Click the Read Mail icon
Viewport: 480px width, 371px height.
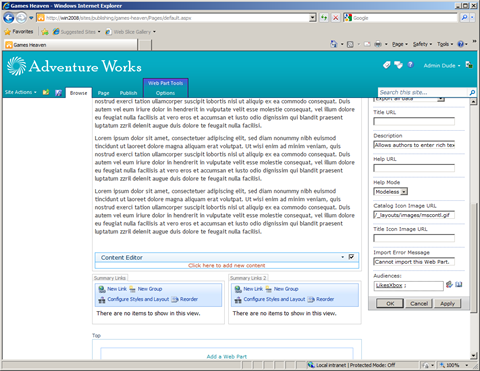click(367, 44)
